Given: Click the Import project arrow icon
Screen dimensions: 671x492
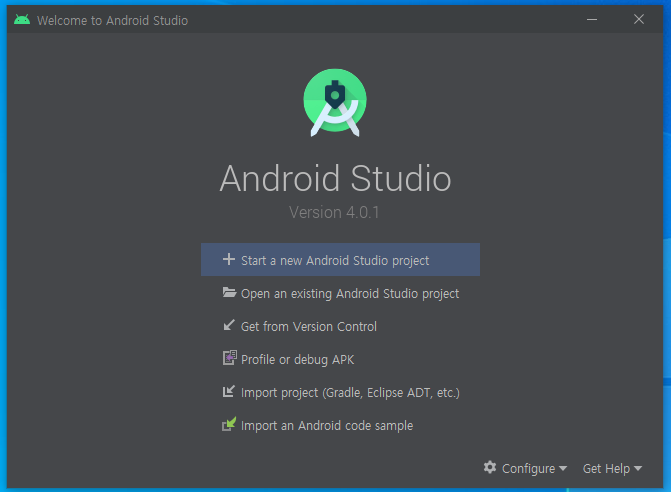Looking at the screenshot, I should 229,391.
